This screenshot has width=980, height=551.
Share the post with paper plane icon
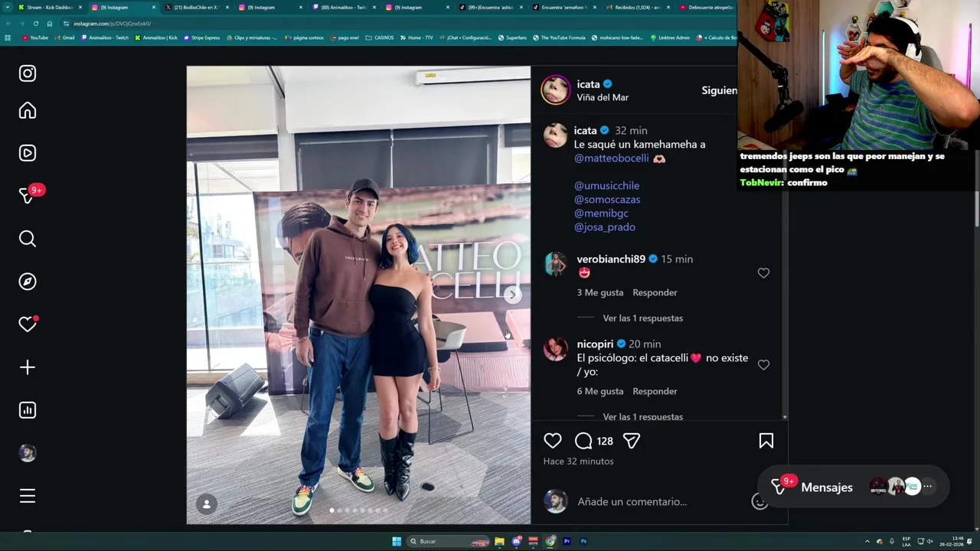pos(632,441)
